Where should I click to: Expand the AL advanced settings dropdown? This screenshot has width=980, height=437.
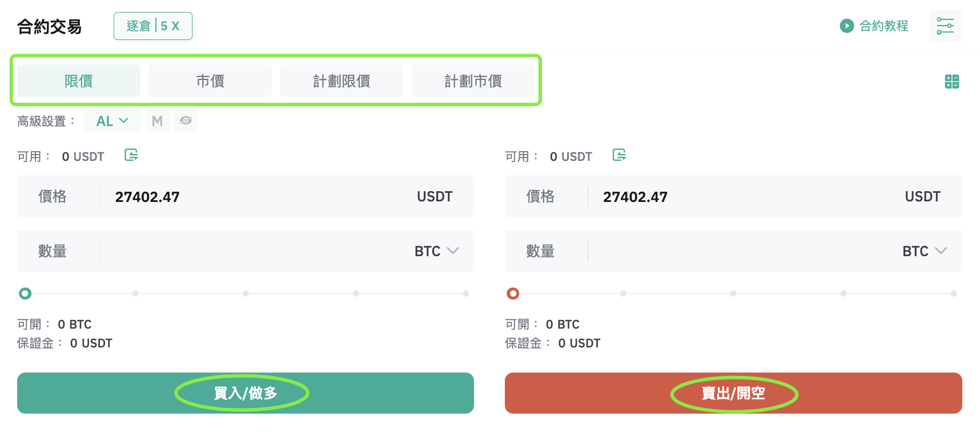[x=113, y=121]
